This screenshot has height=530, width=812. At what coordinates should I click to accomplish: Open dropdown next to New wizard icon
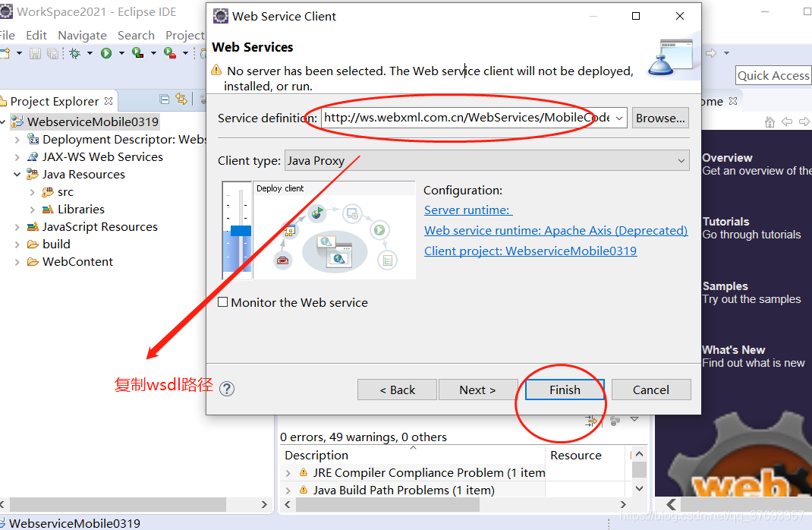(19, 53)
